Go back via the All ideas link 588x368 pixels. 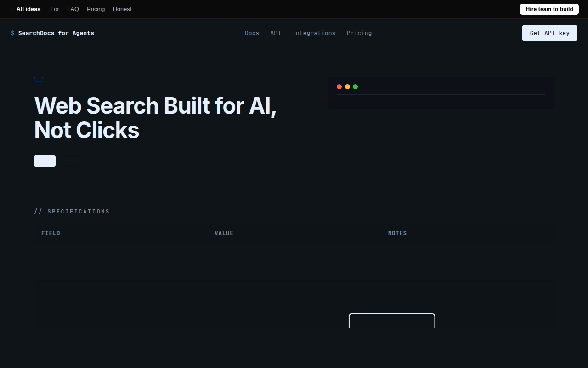tap(25, 9)
